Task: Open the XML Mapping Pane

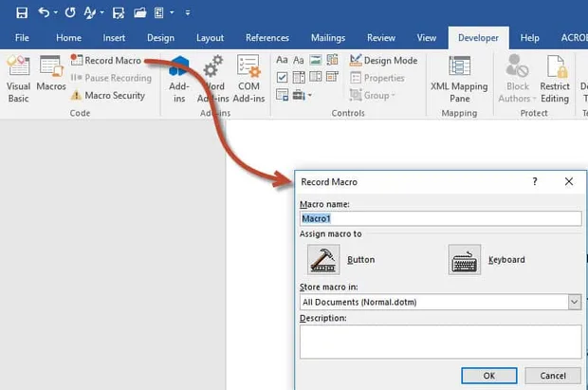Action: [x=459, y=79]
